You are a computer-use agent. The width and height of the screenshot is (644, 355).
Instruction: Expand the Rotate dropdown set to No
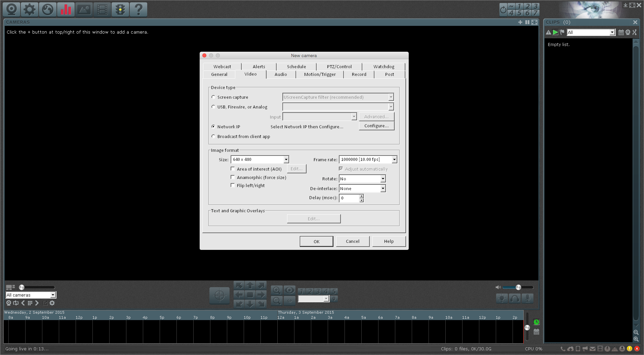(x=383, y=179)
